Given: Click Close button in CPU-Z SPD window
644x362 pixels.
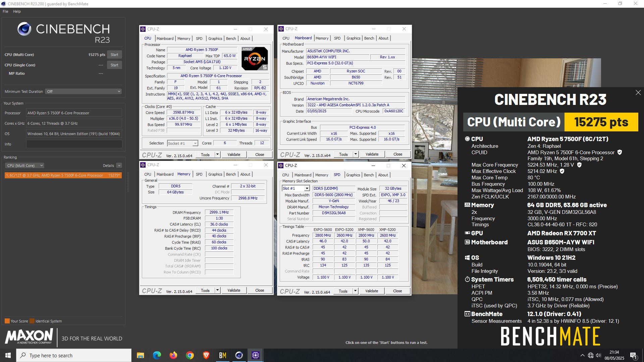Looking at the screenshot, I should (397, 291).
